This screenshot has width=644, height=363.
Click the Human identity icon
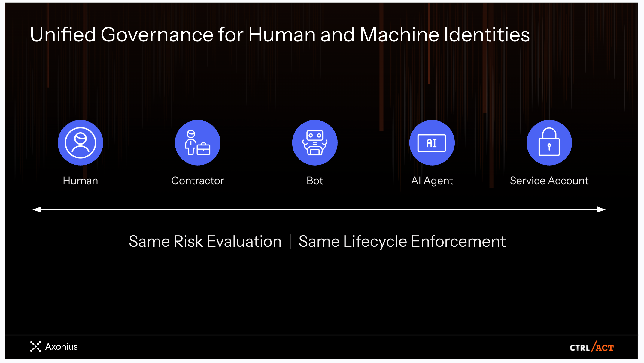[x=80, y=143]
